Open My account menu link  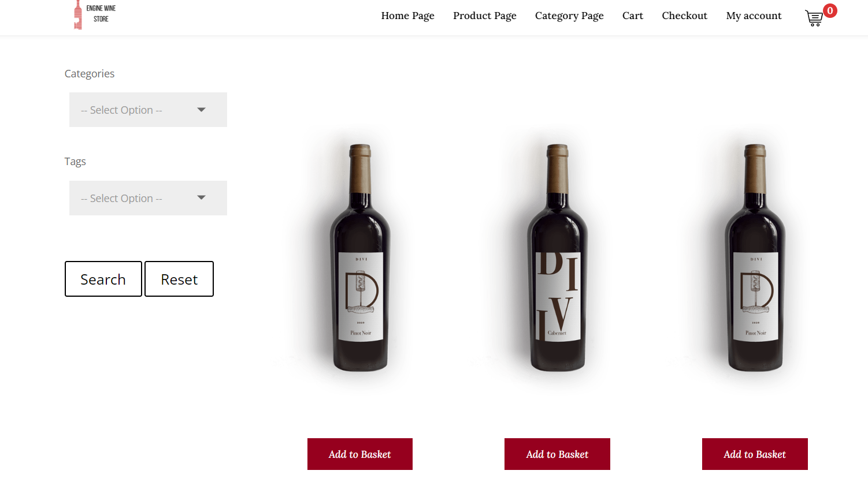tap(754, 16)
